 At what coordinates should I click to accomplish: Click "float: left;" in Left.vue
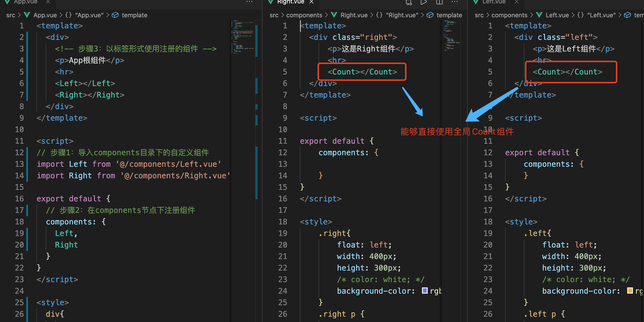[570, 245]
